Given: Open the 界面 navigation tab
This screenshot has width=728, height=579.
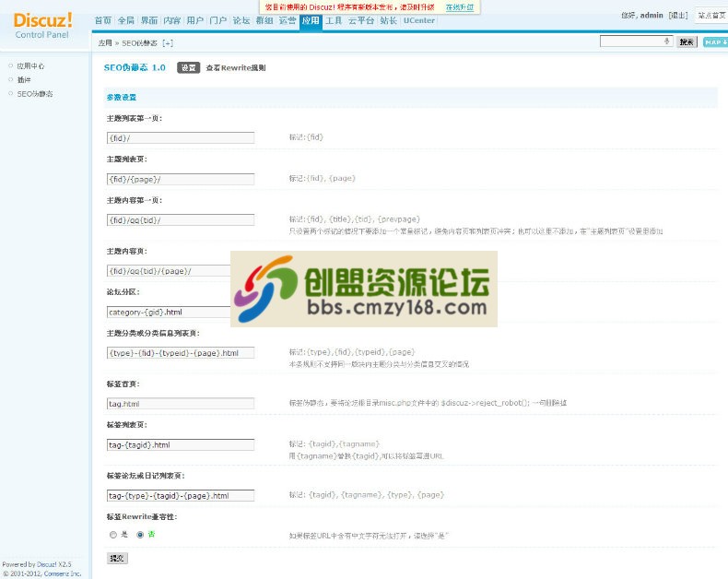Looking at the screenshot, I should 149,20.
